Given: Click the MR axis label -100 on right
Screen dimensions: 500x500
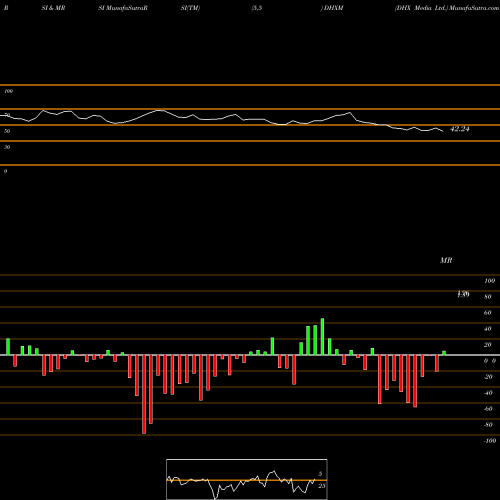Looking at the screenshot, I should click(x=489, y=441).
